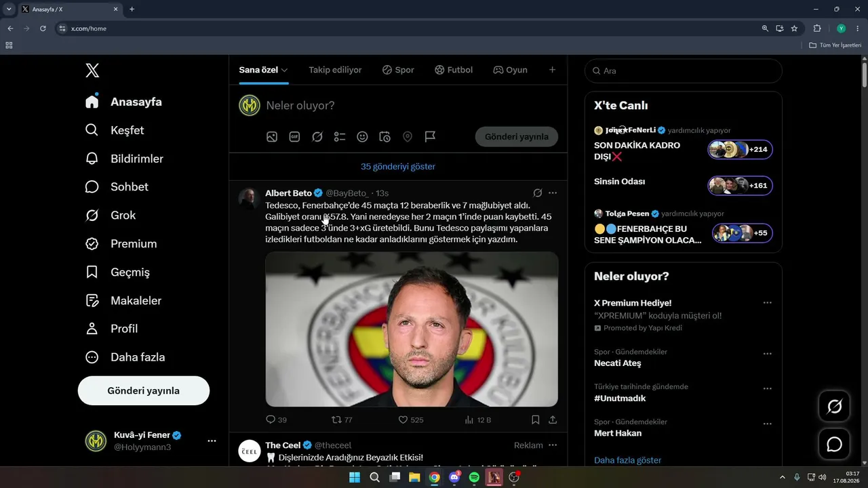Switch to the Spor tab
Image resolution: width=868 pixels, height=488 pixels.
398,70
